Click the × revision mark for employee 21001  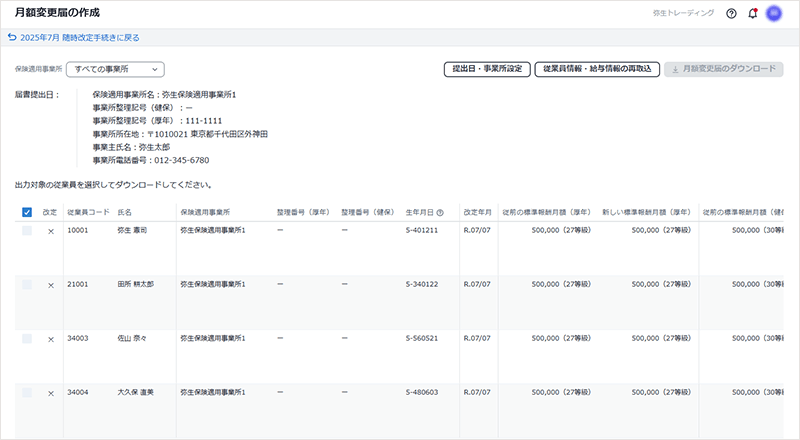[x=50, y=285]
